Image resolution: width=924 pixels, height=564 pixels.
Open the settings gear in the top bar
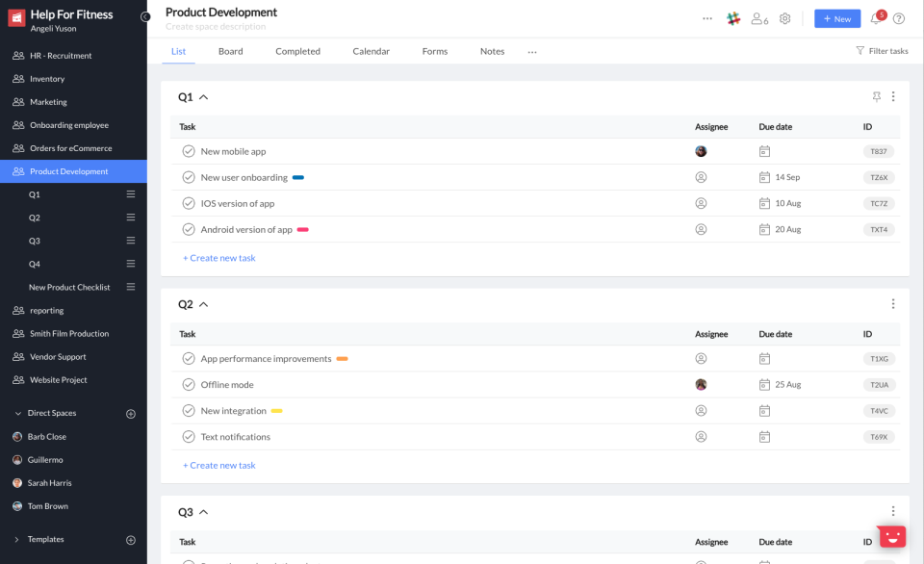click(x=784, y=18)
